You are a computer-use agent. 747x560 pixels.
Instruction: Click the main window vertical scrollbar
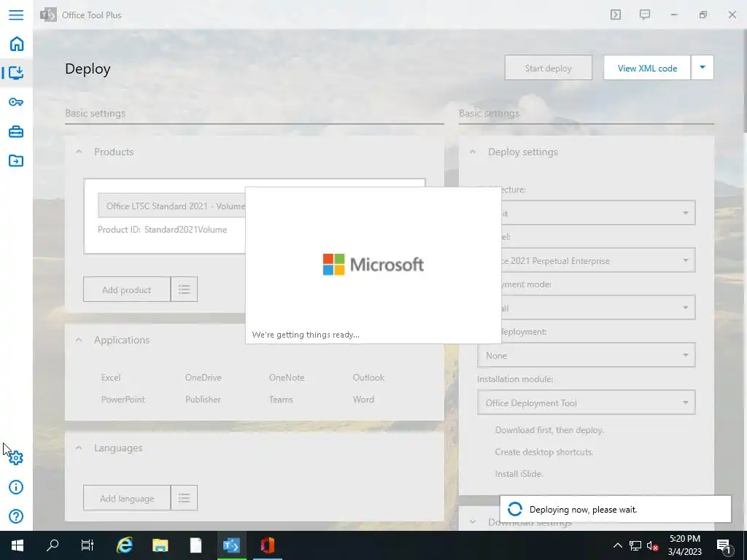744,81
